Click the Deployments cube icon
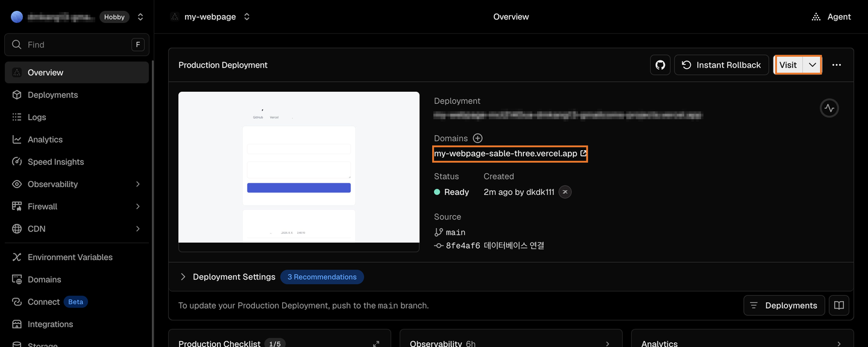This screenshot has width=868, height=347. point(17,95)
